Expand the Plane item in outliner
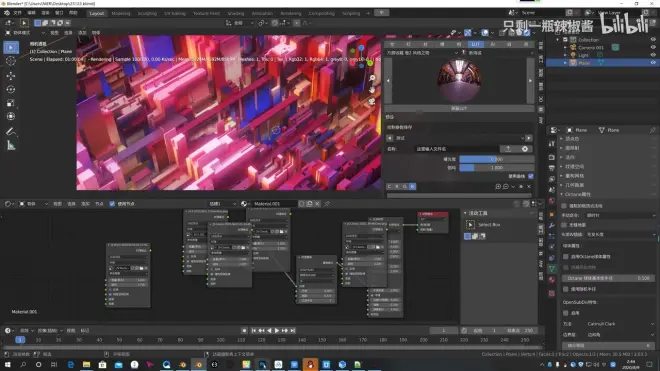 click(x=565, y=62)
